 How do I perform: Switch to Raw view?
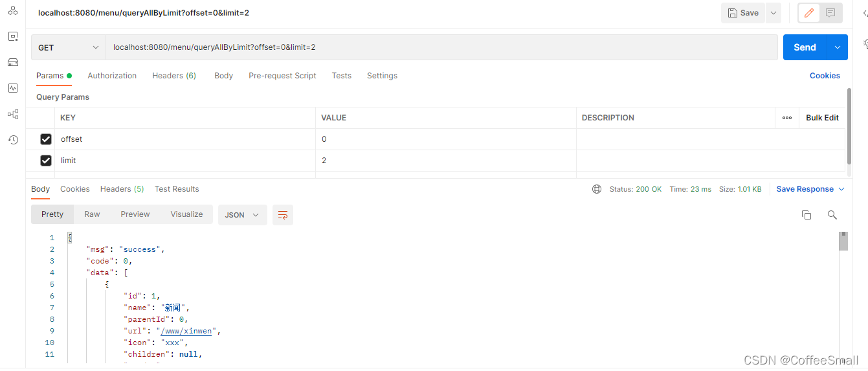coord(92,214)
